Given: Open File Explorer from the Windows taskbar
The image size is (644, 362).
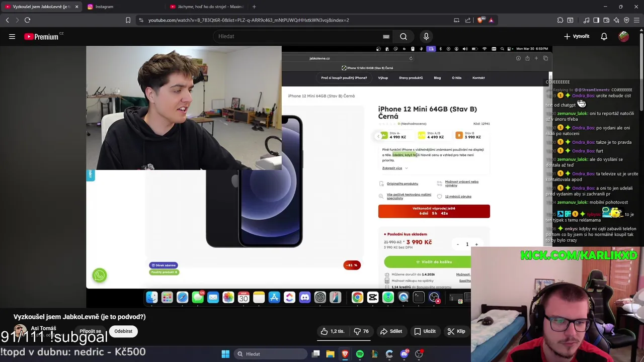Looking at the screenshot, I should click(x=330, y=354).
